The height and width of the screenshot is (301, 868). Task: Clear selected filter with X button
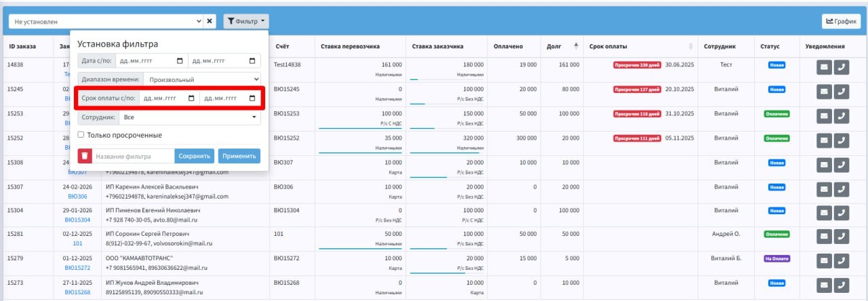click(x=210, y=21)
